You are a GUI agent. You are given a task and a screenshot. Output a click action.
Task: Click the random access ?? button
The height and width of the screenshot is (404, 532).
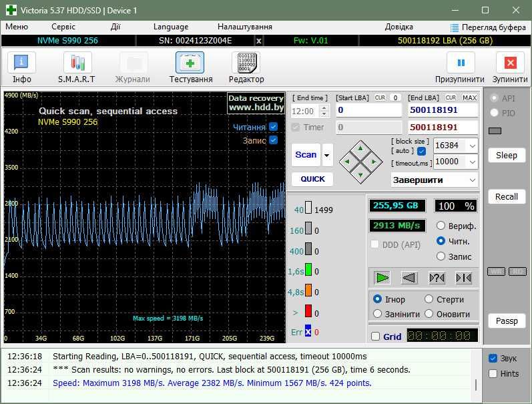[x=437, y=278]
